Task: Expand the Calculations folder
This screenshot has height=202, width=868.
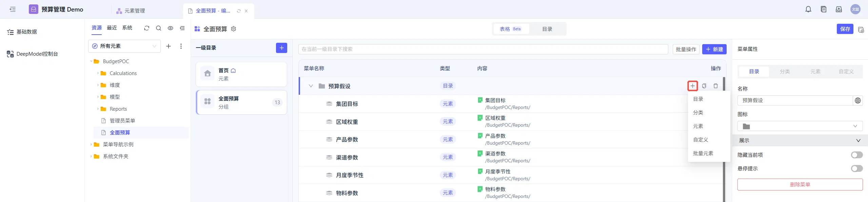Action: click(x=98, y=73)
